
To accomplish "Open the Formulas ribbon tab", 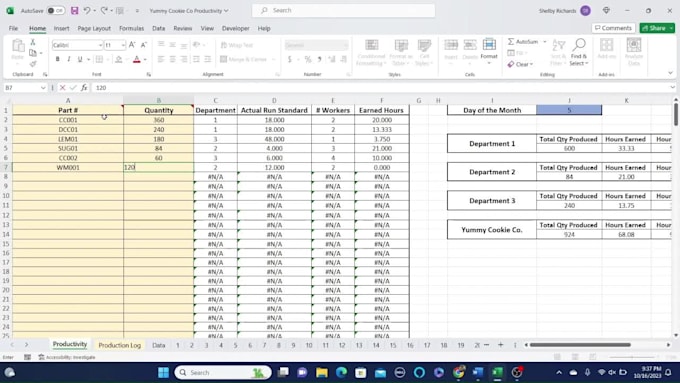I will coord(131,28).
